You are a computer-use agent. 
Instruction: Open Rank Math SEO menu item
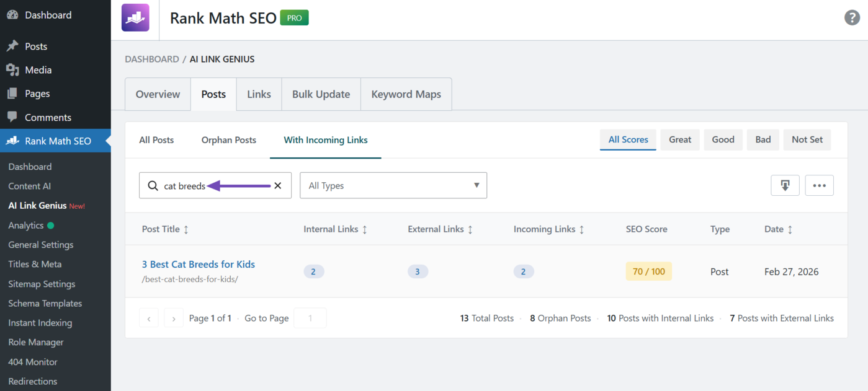pyautogui.click(x=55, y=141)
